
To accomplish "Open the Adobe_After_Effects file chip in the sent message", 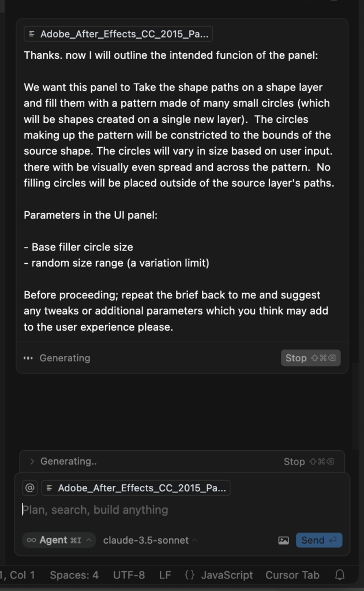I will [118, 34].
